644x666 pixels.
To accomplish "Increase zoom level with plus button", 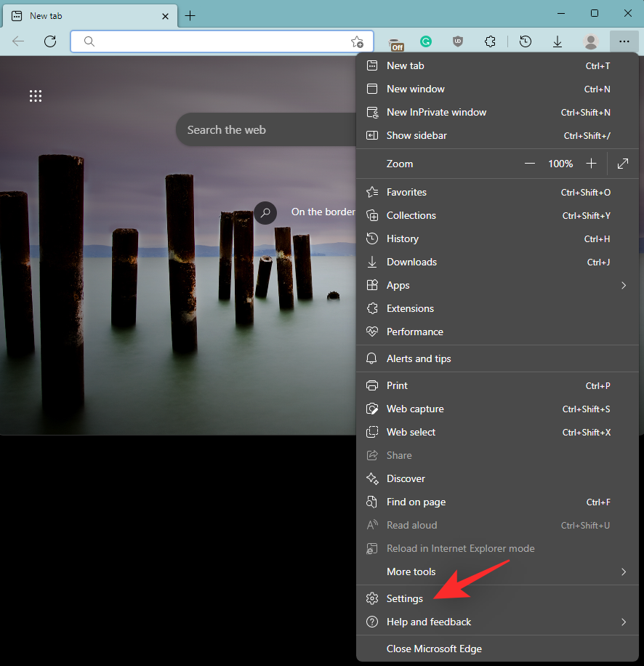I will click(592, 164).
